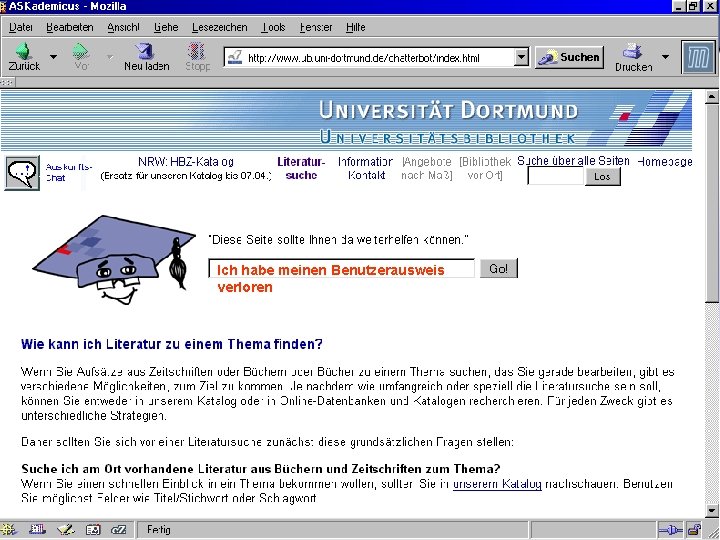Screen dimensions: 720x540
Task: Open the Lesezeichen menu
Action: tap(219, 28)
